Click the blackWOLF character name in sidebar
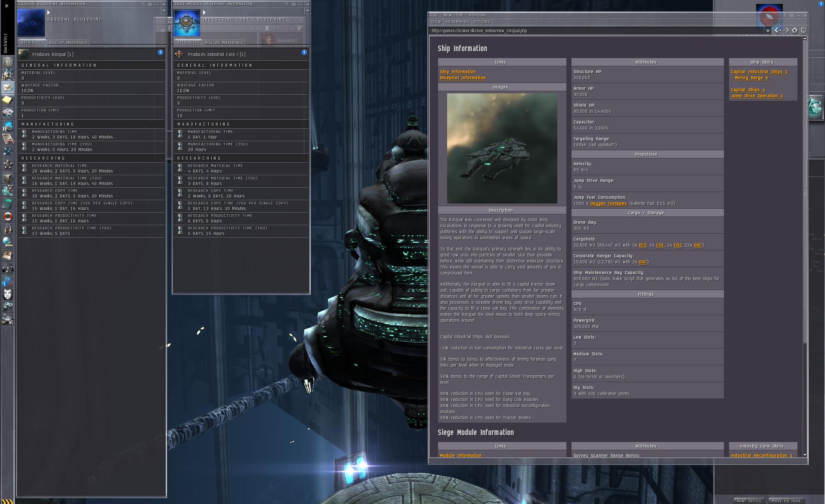This screenshot has width=825, height=504. [x=6, y=43]
